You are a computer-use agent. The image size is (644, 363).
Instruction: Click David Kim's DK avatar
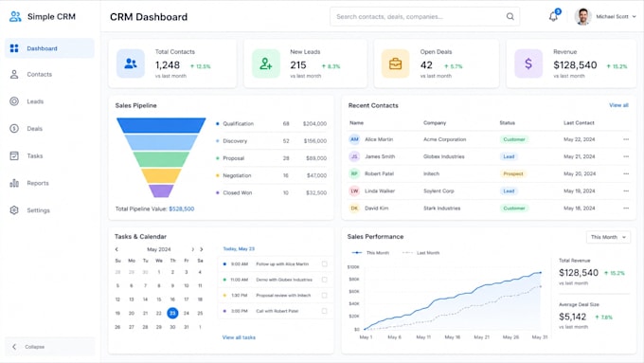point(354,208)
